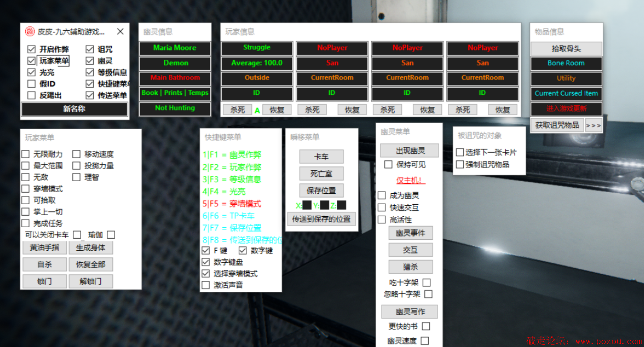Viewport: 644px width, 347px height.
Task: Open the 进入游戏更新 red button
Action: [x=566, y=109]
